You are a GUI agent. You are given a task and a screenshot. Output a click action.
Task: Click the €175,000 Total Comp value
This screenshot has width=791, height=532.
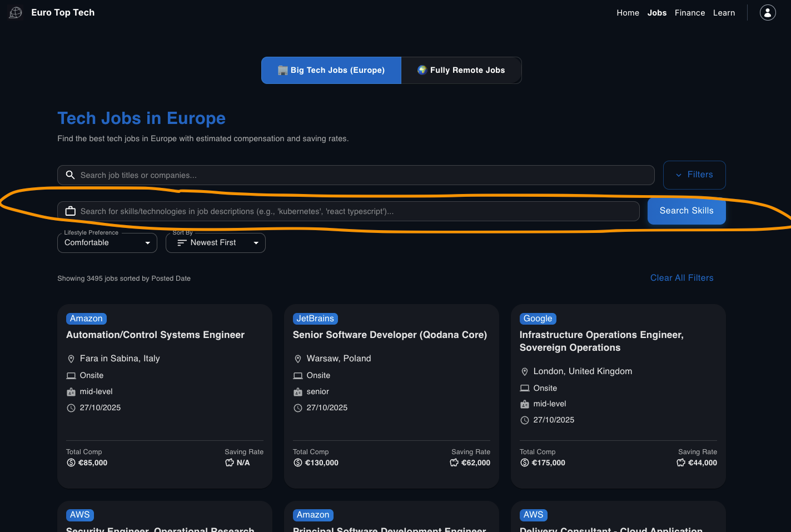549,463
